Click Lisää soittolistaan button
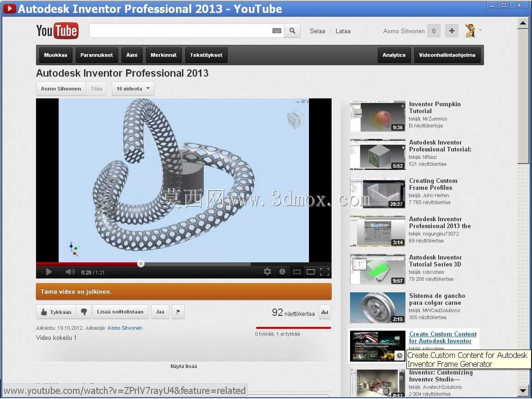This screenshot has height=399, width=532. [x=120, y=312]
